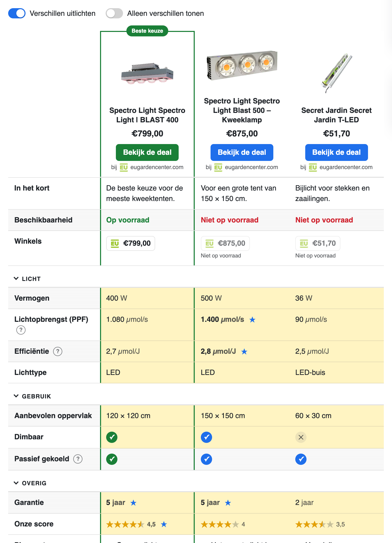
Task: Open Spectro Light BLAST 400 title link
Action: tap(147, 115)
